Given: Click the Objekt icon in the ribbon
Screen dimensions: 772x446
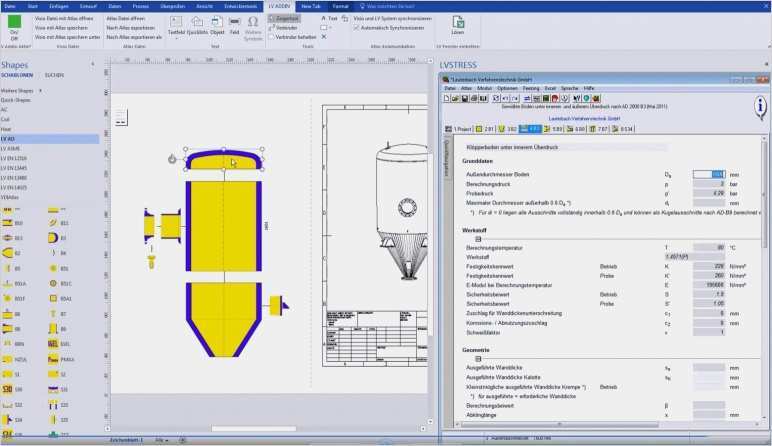Looking at the screenshot, I should click(217, 26).
